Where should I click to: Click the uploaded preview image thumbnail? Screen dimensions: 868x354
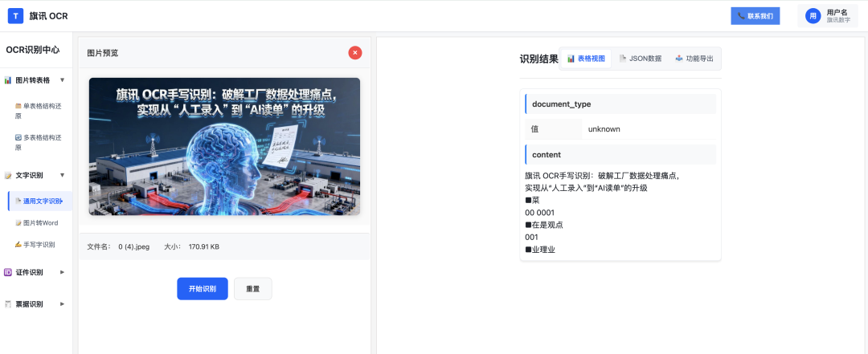(224, 146)
